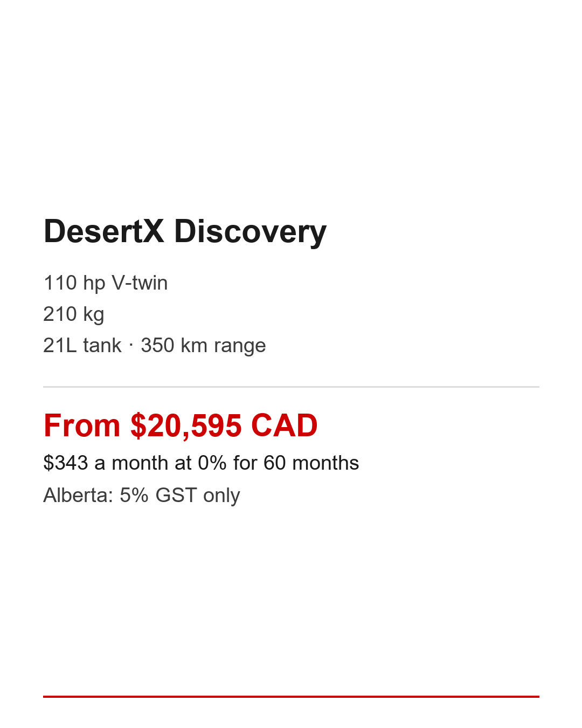Click the word From in the price

click(x=82, y=425)
